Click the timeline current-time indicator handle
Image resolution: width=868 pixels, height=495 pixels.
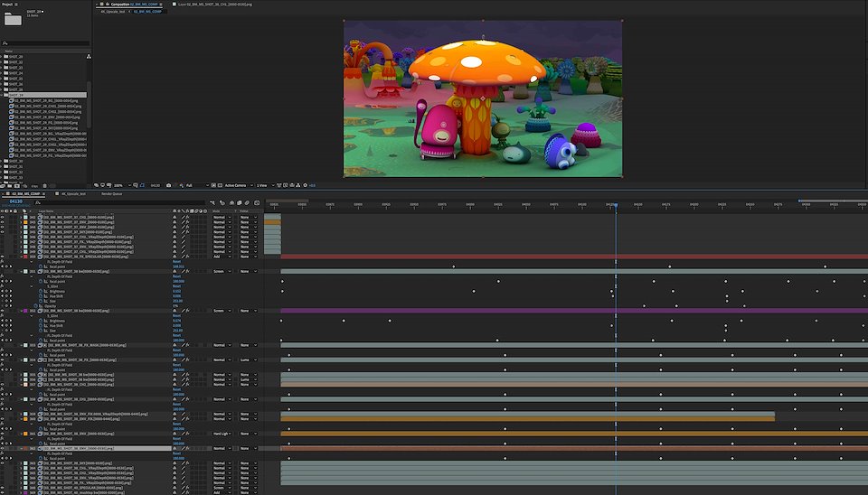[616, 205]
